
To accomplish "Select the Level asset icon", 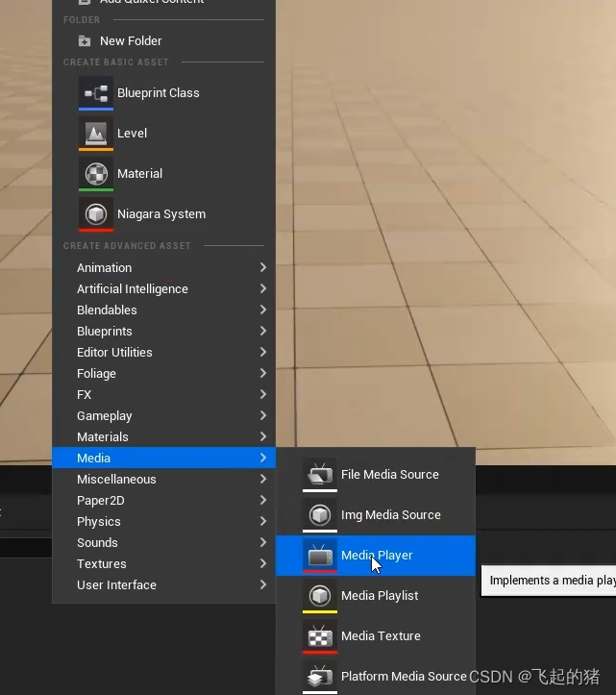I will [x=96, y=134].
